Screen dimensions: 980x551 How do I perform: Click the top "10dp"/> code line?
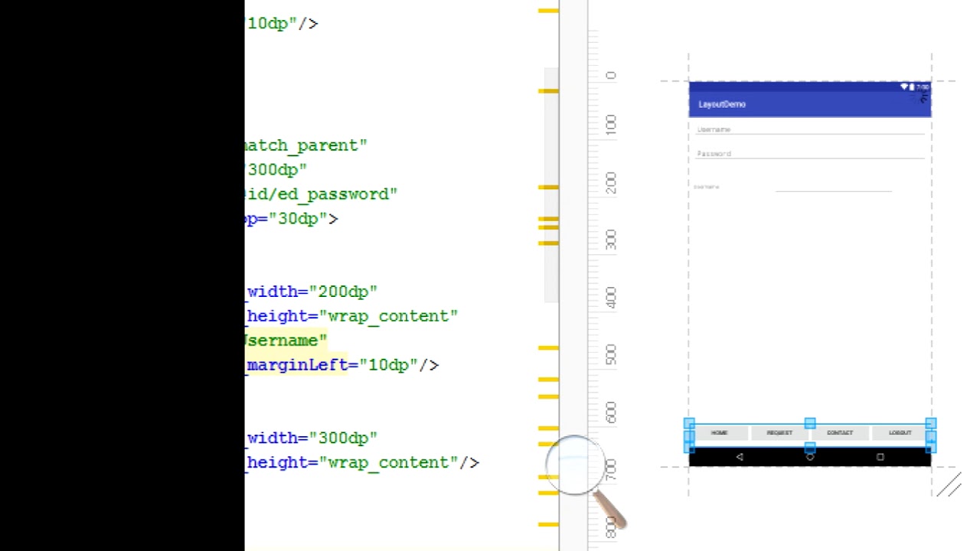[x=282, y=24]
